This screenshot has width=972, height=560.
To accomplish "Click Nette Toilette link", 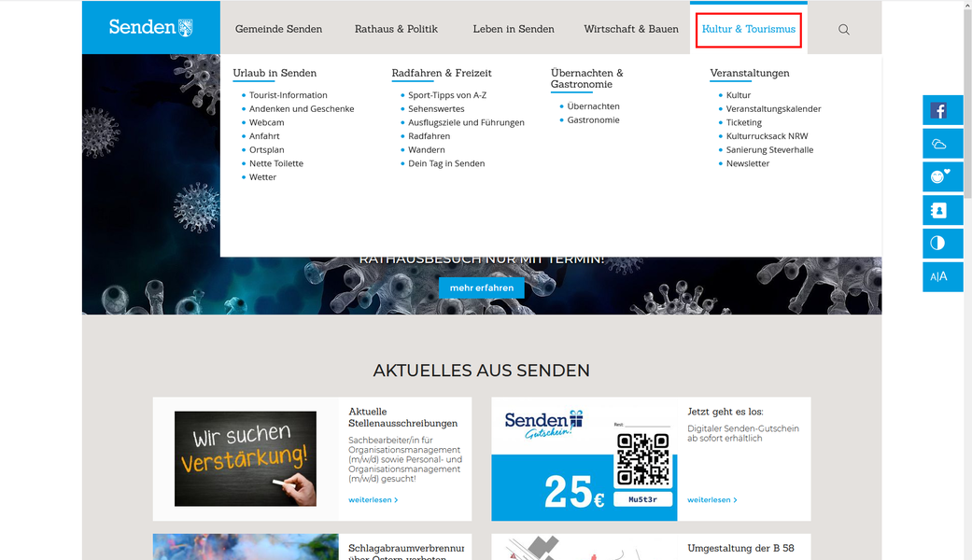I will [x=276, y=163].
